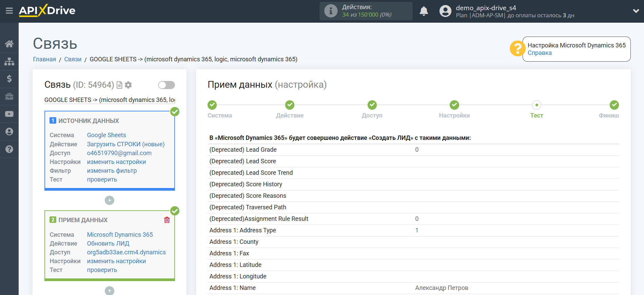Open the help question sidebar icon
Image resolution: width=644 pixels, height=295 pixels.
[9, 149]
